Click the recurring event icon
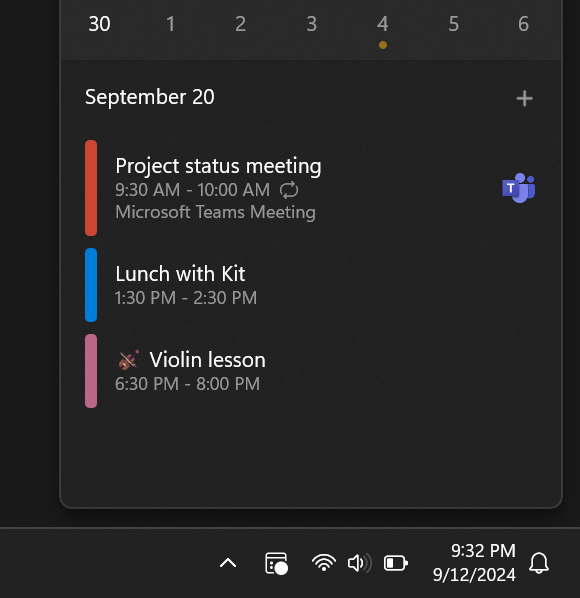Image resolution: width=580 pixels, height=598 pixels. 289,190
